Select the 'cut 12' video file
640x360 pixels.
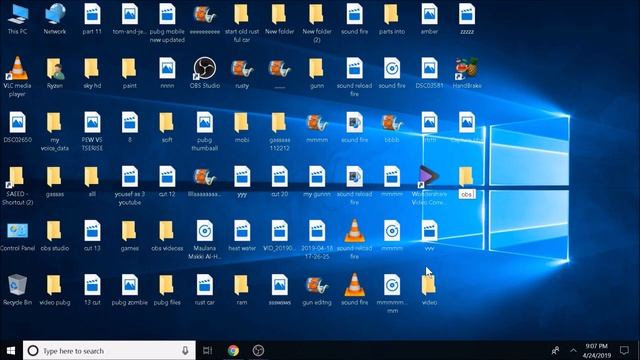pyautogui.click(x=167, y=181)
